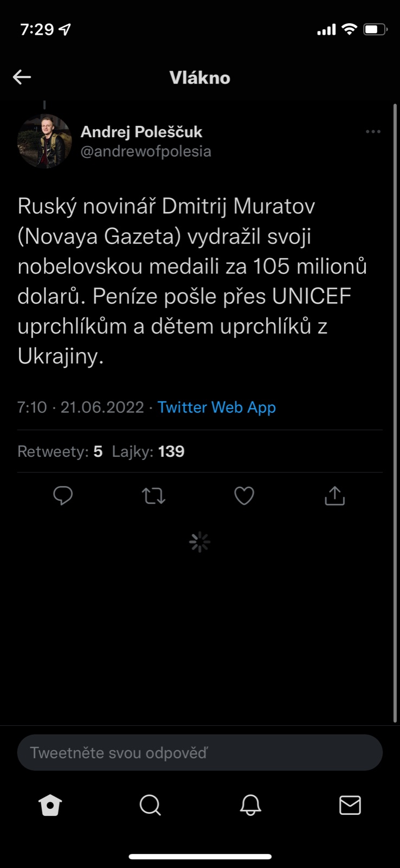This screenshot has width=400, height=868.
Task: Tap the reply speech bubble icon
Action: tap(63, 495)
